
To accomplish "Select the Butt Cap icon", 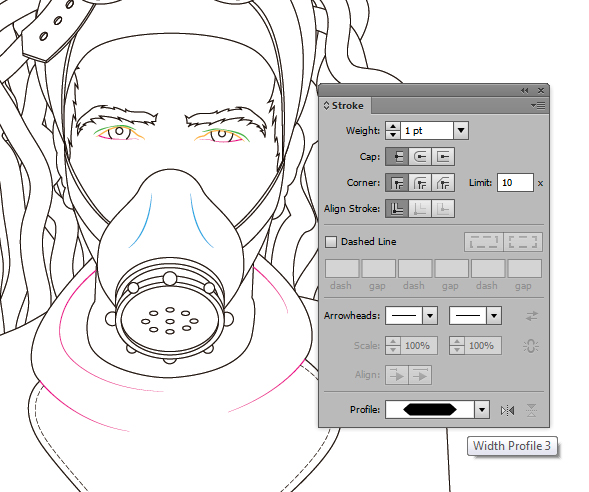I will pos(397,157).
